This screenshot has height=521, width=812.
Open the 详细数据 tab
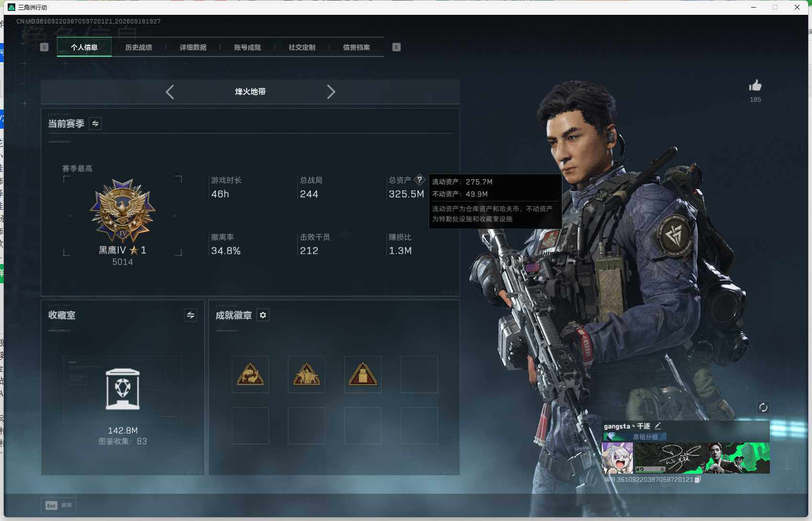[193, 47]
